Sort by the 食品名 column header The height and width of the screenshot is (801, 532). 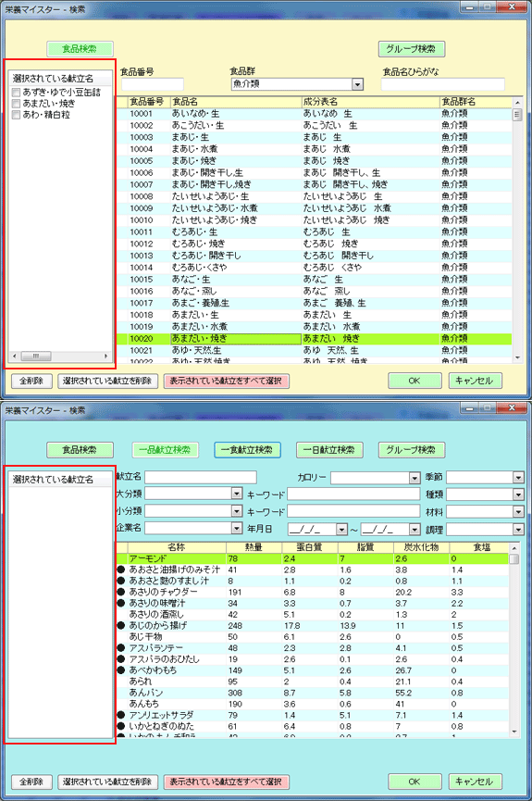(x=236, y=102)
